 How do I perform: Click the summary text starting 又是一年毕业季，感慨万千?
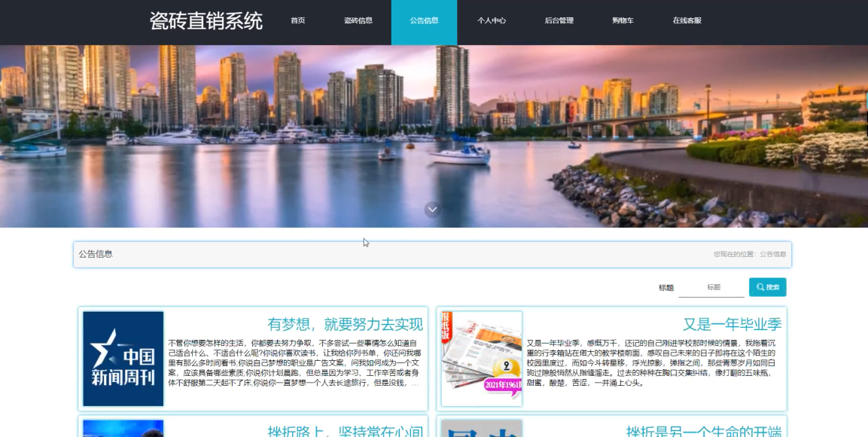(651, 362)
